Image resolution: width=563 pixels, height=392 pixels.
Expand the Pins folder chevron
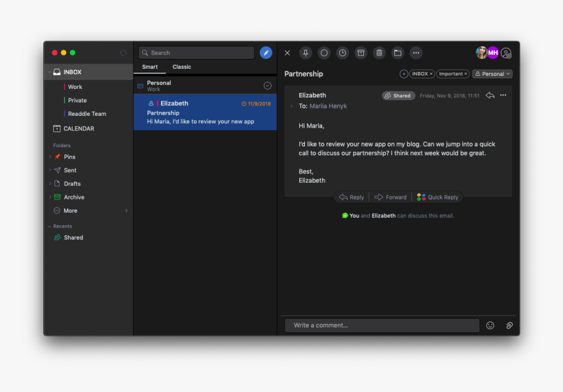click(50, 156)
